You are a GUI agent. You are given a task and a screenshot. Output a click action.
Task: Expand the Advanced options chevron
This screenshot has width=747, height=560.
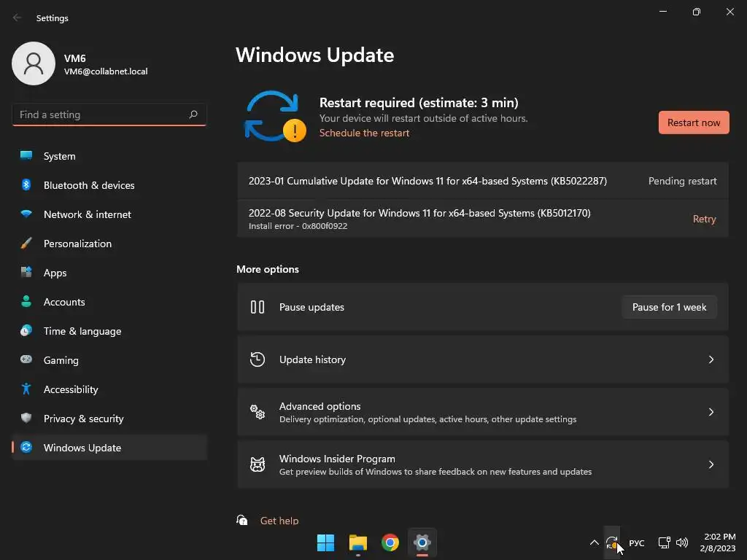(711, 412)
